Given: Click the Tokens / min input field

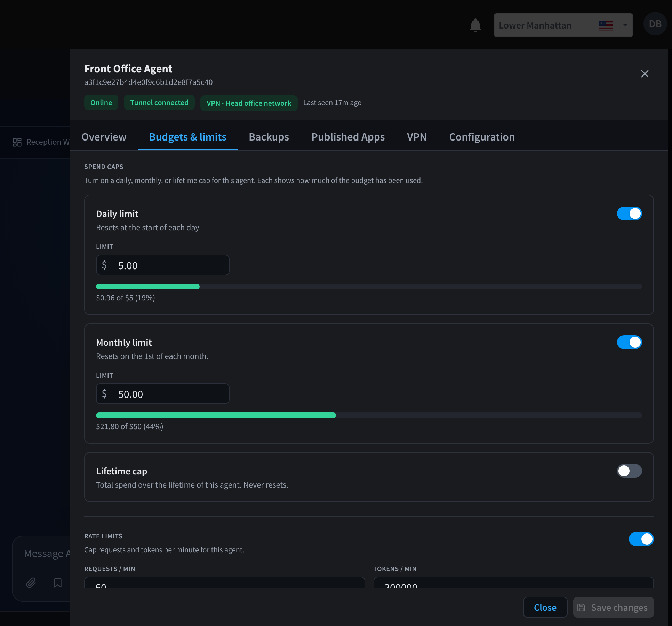Looking at the screenshot, I should coord(513,583).
